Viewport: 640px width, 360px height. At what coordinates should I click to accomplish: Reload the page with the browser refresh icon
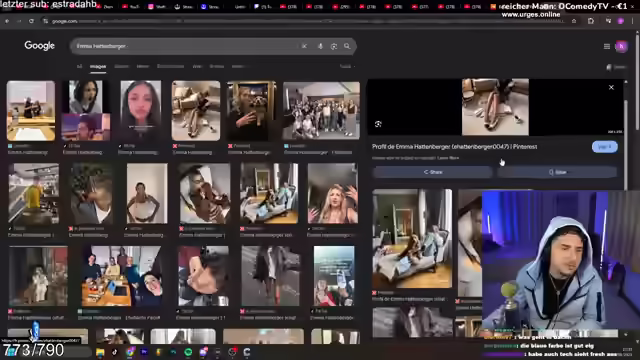click(x=31, y=21)
